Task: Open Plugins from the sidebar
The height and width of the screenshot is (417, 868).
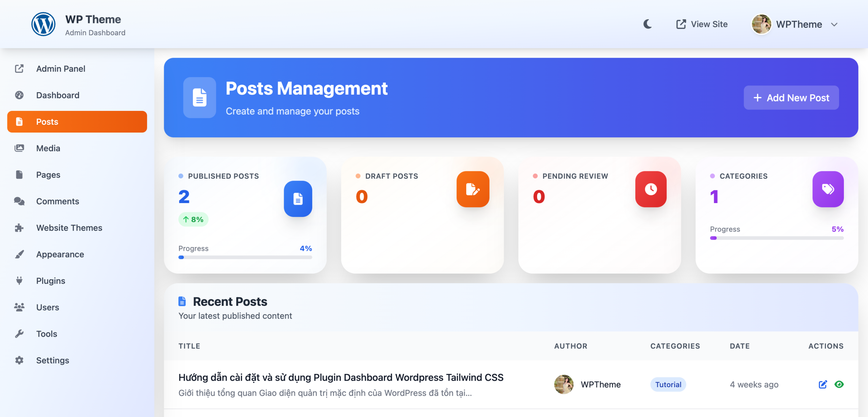Action: [x=51, y=281]
